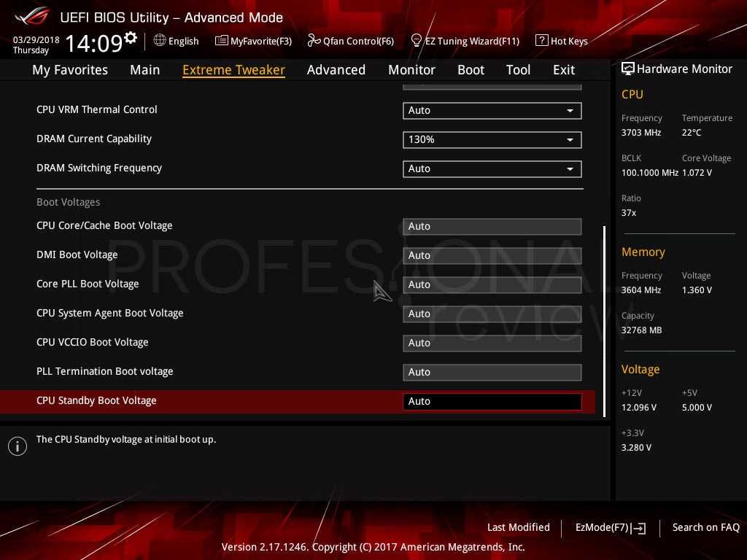The image size is (747, 560).
Task: Switch to My Favorites tab
Action: pyautogui.click(x=70, y=70)
